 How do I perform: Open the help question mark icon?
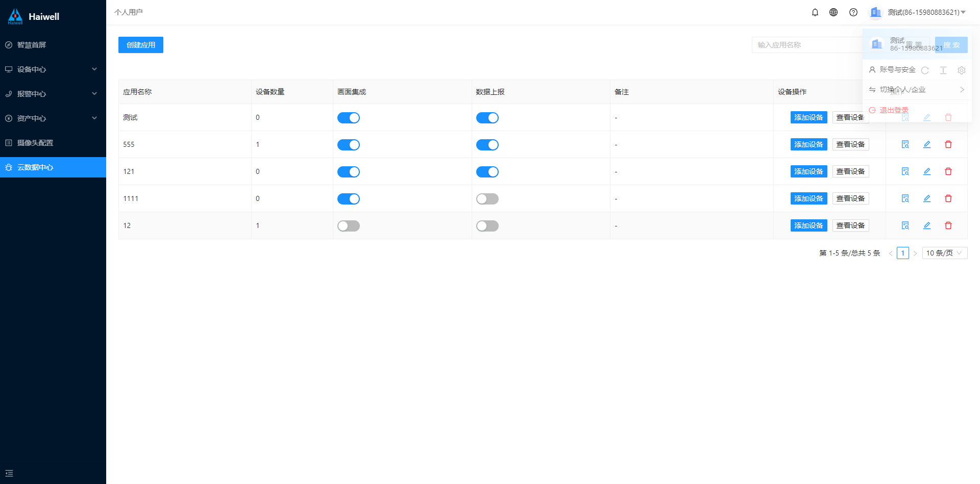(x=853, y=12)
